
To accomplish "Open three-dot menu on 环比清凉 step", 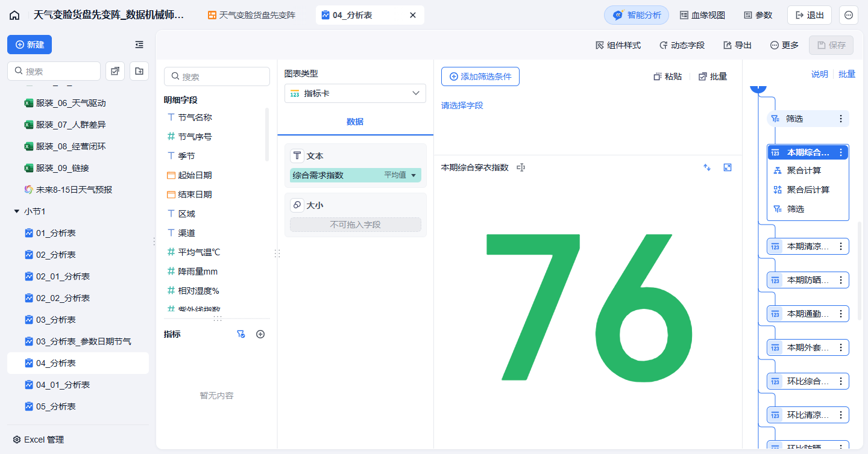I will (x=841, y=415).
